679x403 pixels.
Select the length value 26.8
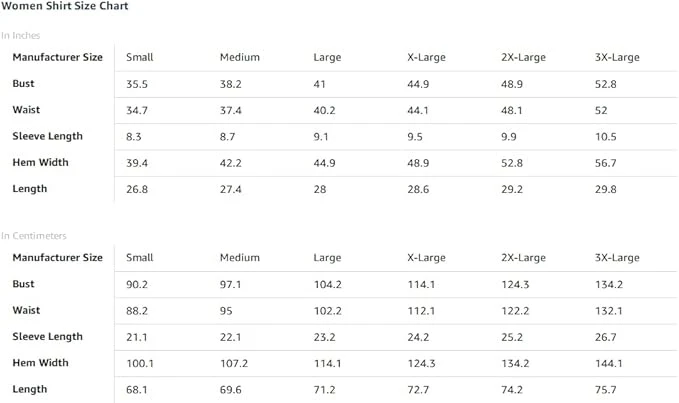pos(137,188)
